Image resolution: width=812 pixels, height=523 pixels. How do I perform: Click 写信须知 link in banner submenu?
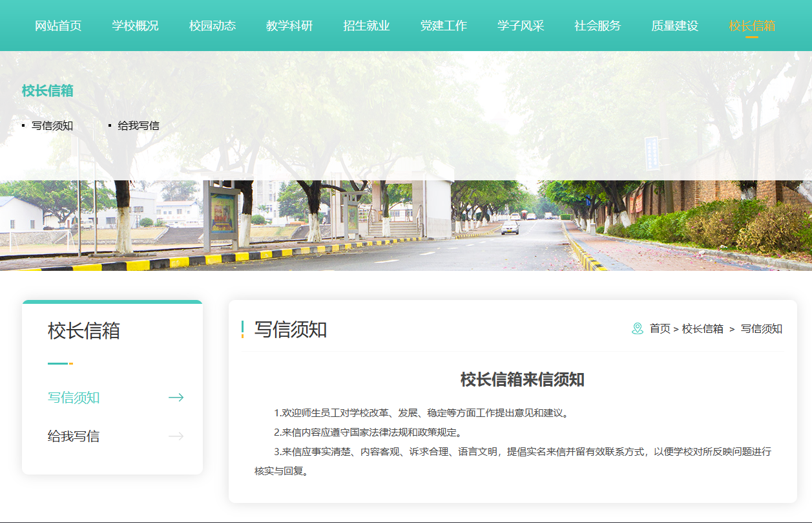point(52,126)
